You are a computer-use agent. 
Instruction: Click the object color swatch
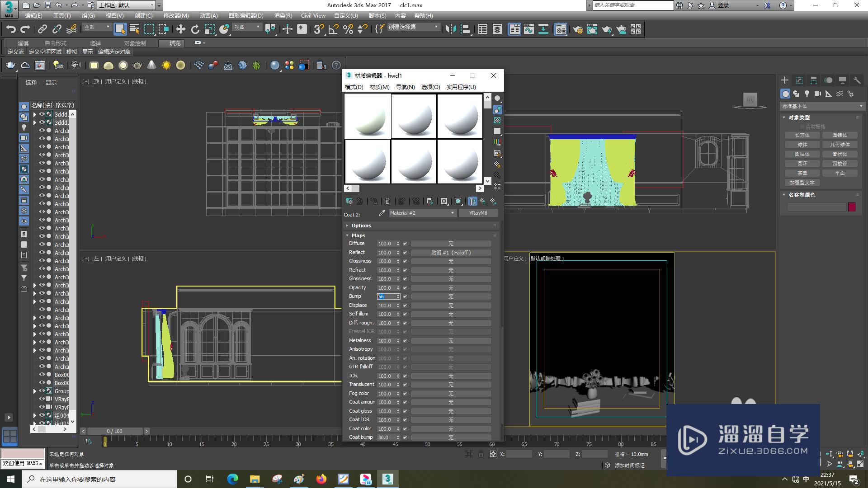tap(852, 207)
